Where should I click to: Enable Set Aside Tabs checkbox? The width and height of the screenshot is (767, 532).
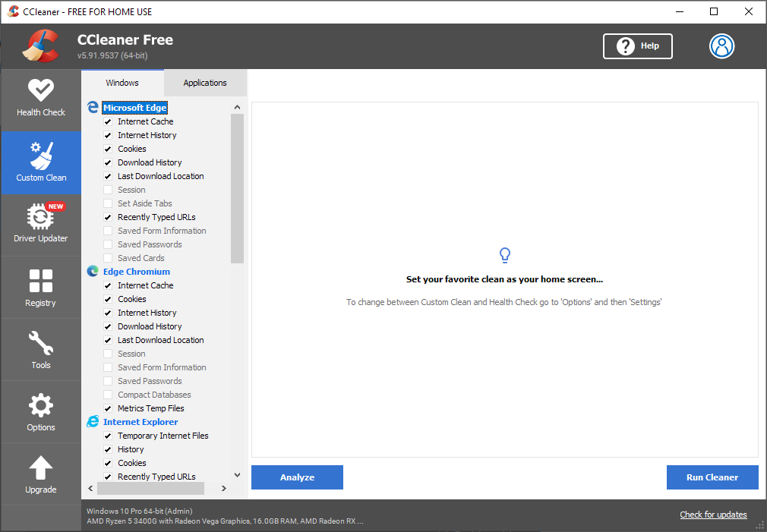(x=108, y=203)
